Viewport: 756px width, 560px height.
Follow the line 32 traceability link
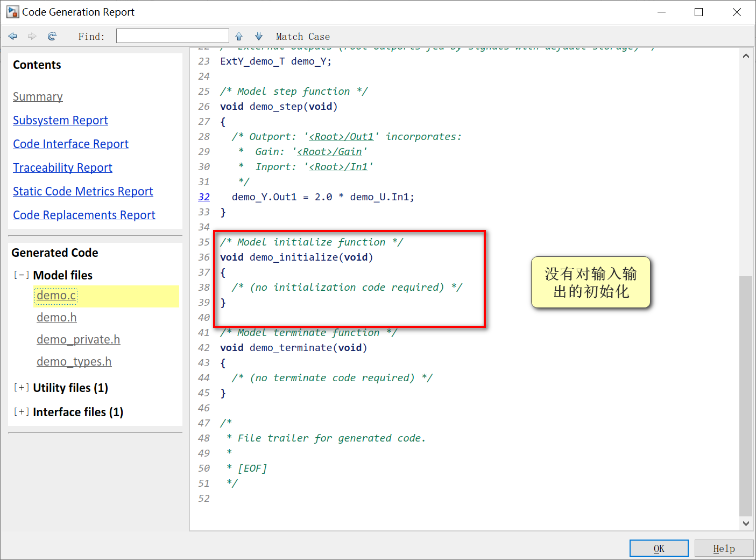[204, 197]
